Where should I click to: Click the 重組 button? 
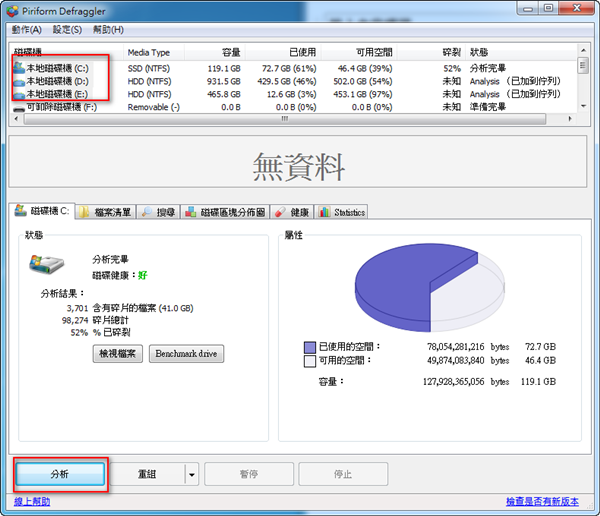click(147, 474)
